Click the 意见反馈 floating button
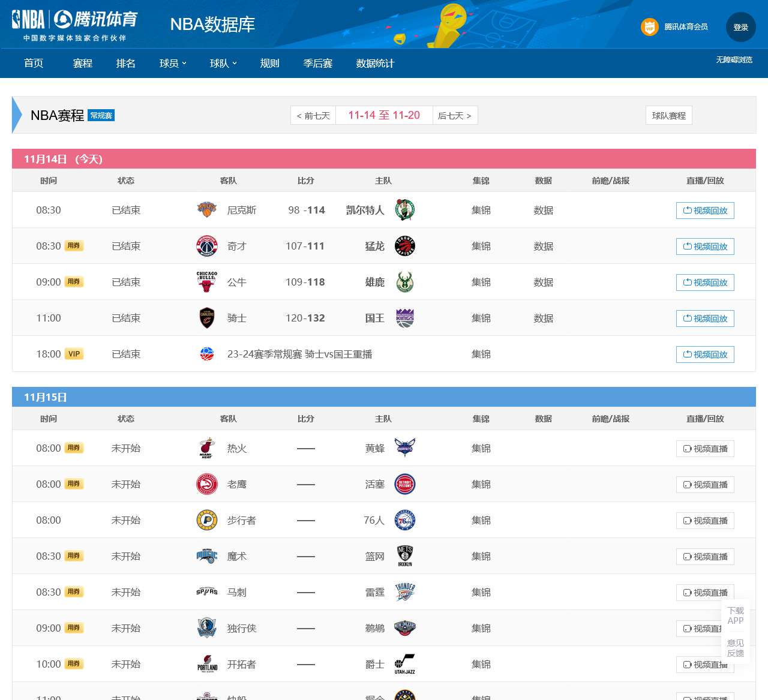The image size is (768, 700). pyautogui.click(x=736, y=648)
